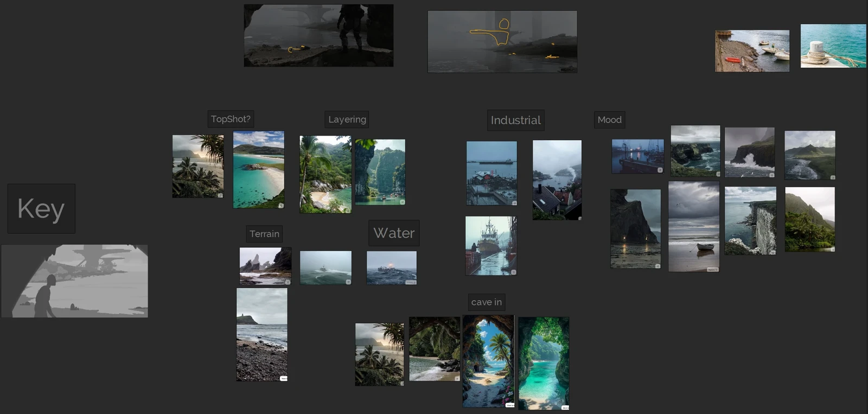Select the Layering label

click(x=347, y=119)
